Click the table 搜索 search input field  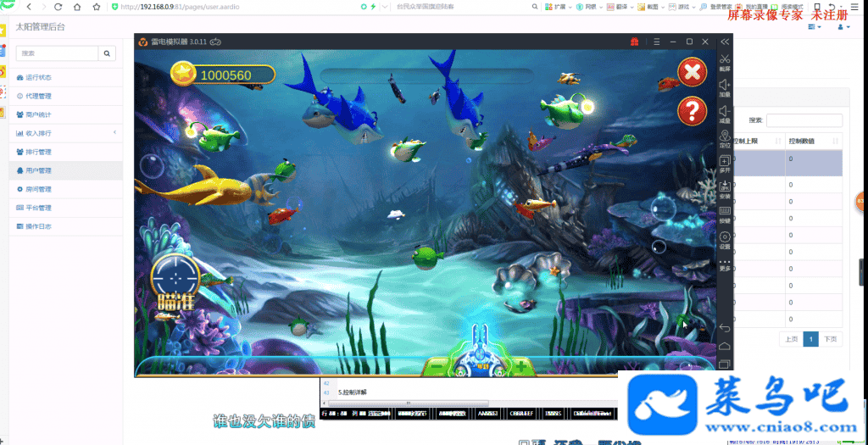pos(804,120)
